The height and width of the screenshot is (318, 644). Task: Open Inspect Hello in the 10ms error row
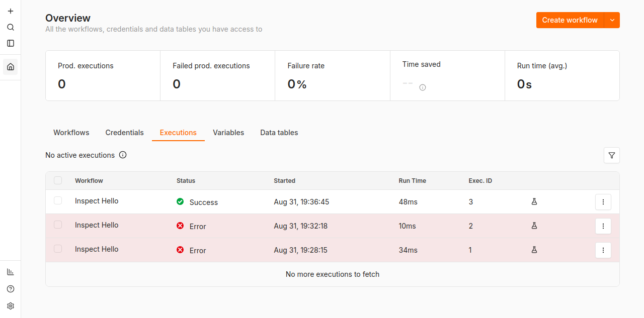click(x=97, y=225)
